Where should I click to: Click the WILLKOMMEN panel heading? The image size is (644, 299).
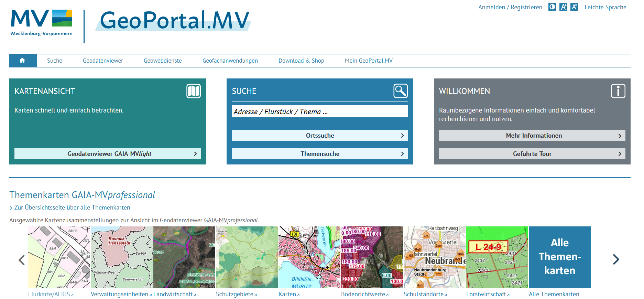465,91
